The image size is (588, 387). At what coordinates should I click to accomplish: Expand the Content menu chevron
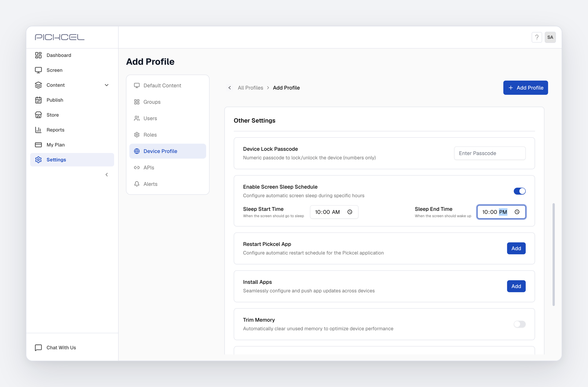[107, 85]
